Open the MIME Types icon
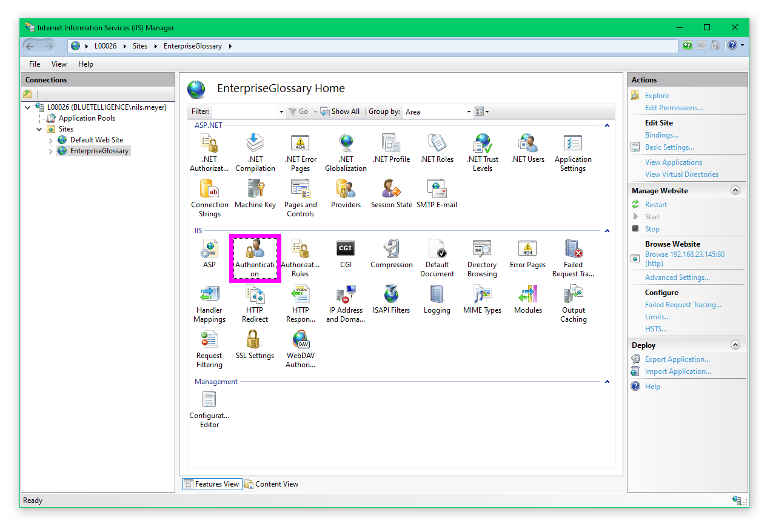Screen dimensions: 770x532 point(482,300)
